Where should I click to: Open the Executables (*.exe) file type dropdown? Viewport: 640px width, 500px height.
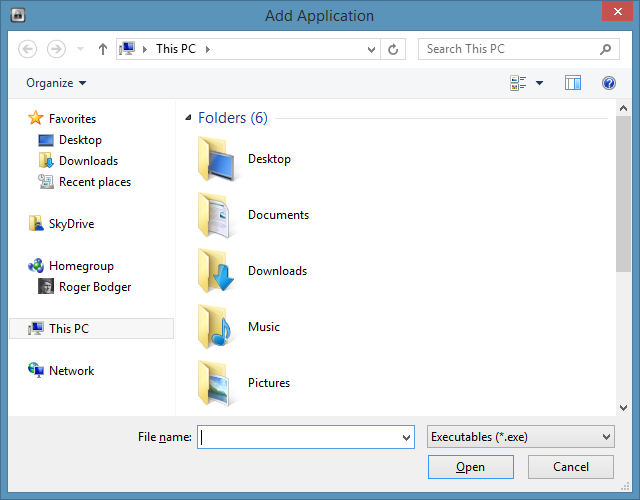520,437
